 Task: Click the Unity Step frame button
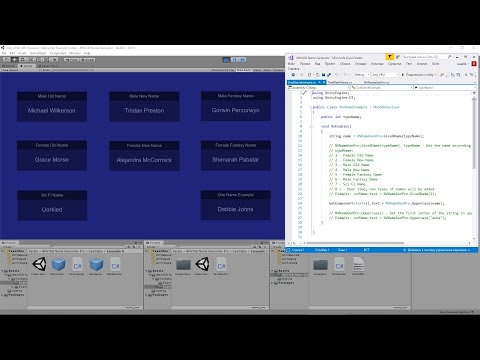tap(243, 60)
